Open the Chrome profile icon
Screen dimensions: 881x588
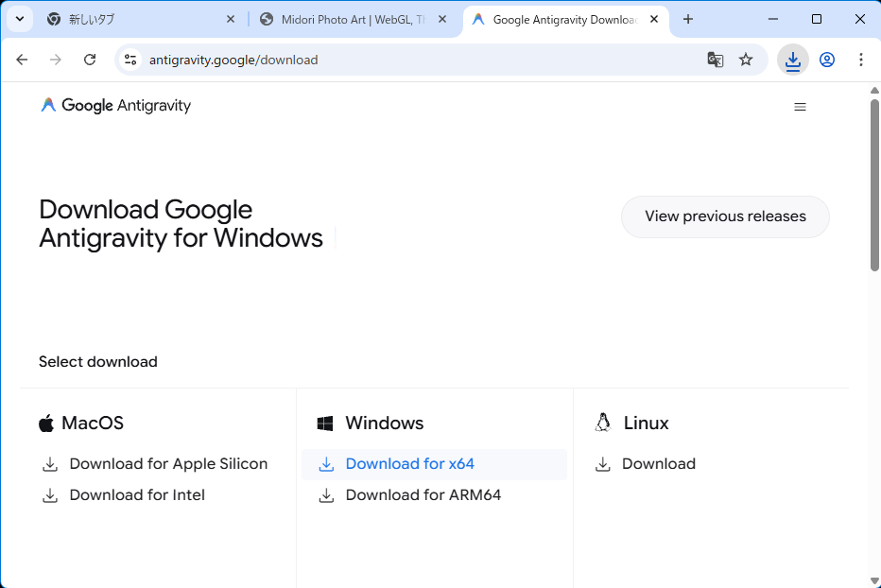[x=827, y=60]
